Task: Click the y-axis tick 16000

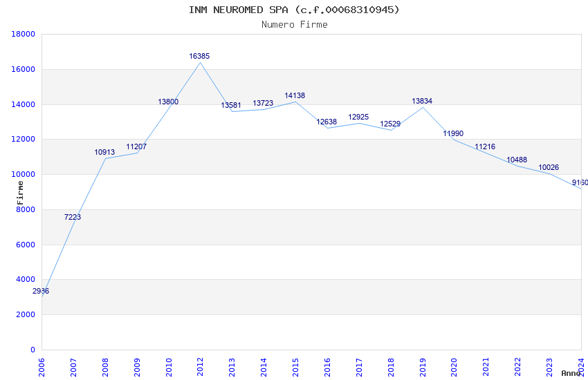Action: [24, 69]
